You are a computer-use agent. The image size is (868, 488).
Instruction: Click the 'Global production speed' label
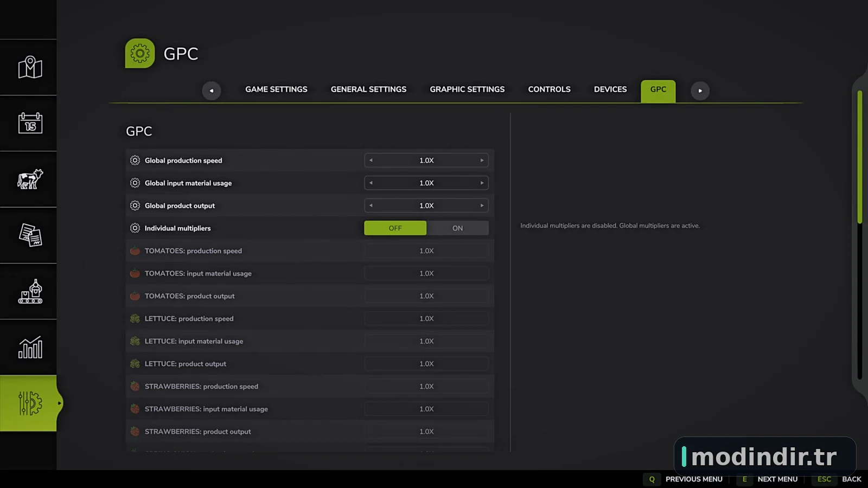[x=183, y=160]
